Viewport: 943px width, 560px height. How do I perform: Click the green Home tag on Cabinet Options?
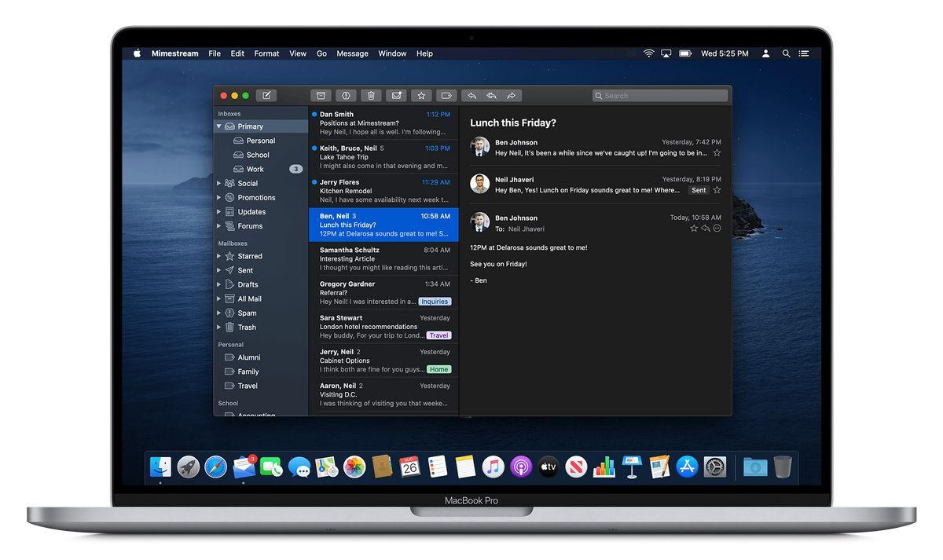click(x=438, y=369)
